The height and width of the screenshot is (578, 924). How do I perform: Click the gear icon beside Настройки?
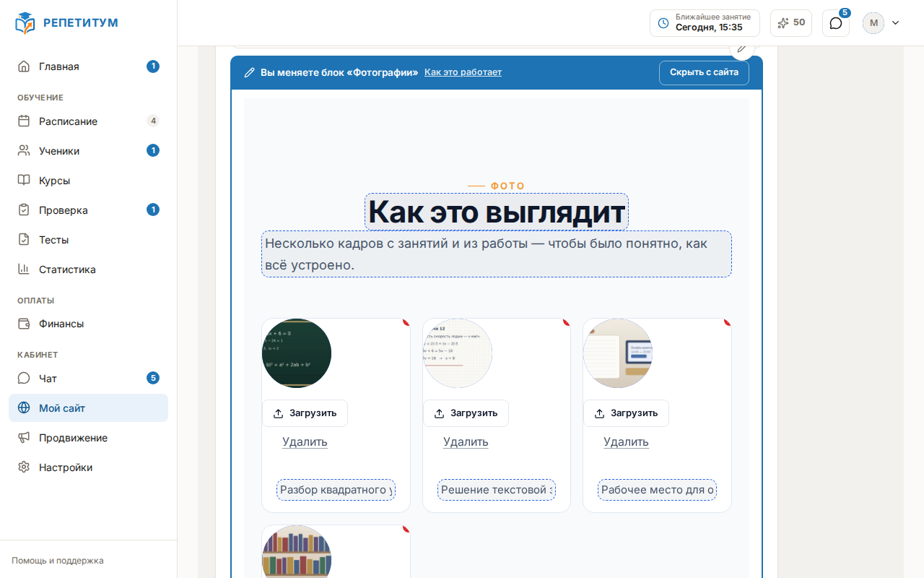pyautogui.click(x=24, y=467)
